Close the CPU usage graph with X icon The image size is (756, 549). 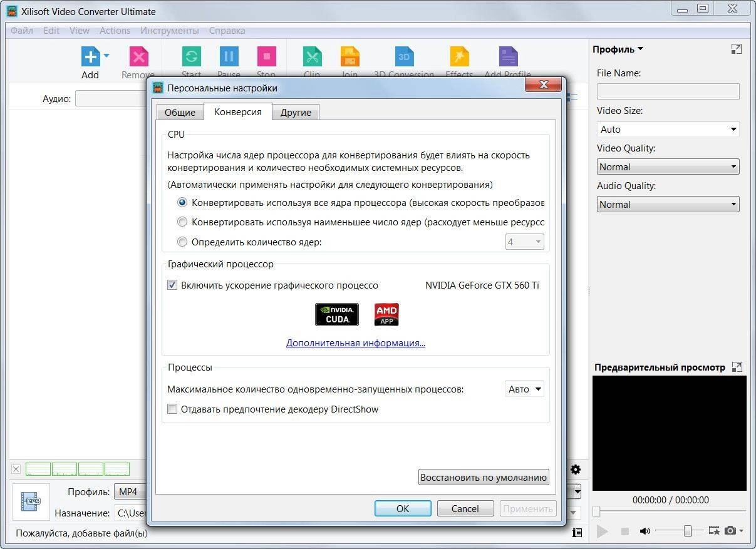pyautogui.click(x=16, y=469)
